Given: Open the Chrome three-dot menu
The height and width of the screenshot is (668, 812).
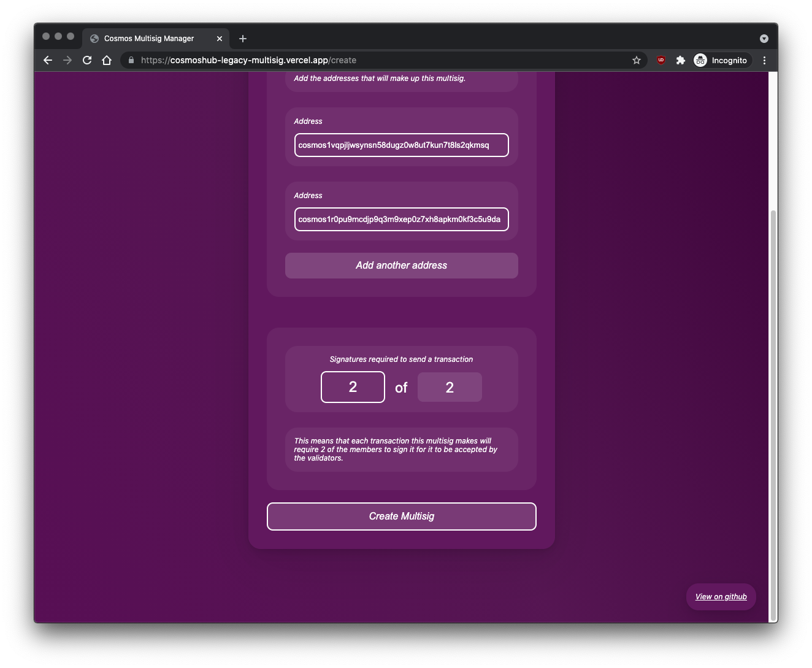Looking at the screenshot, I should [764, 60].
